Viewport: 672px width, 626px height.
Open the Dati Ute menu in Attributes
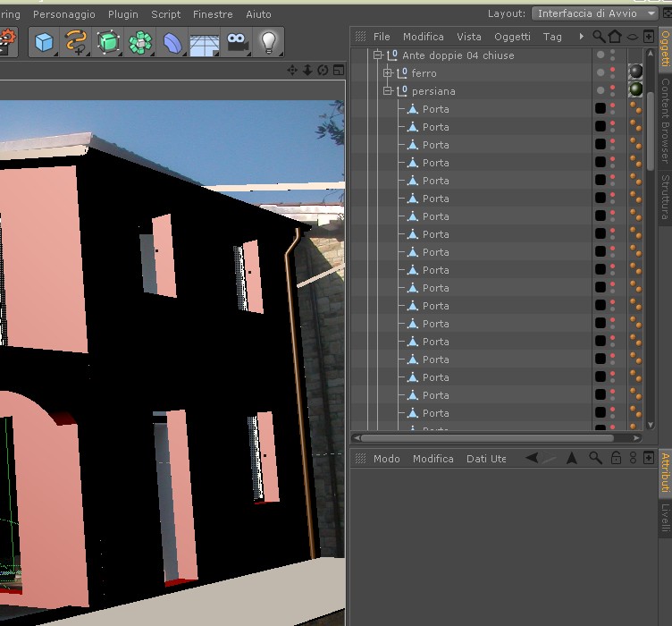pos(486,459)
